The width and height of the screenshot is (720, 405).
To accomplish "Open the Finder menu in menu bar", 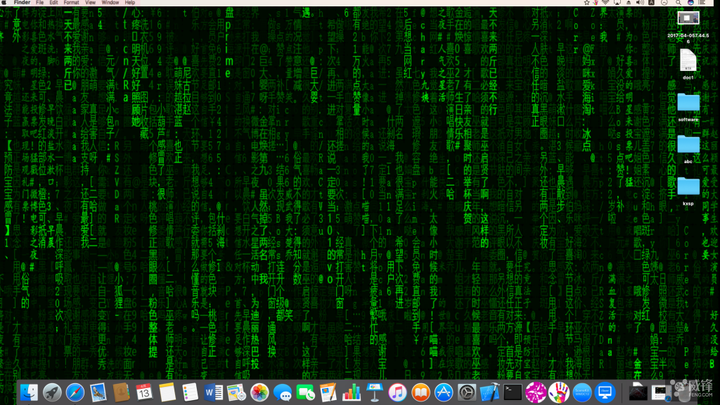I will point(22,2).
